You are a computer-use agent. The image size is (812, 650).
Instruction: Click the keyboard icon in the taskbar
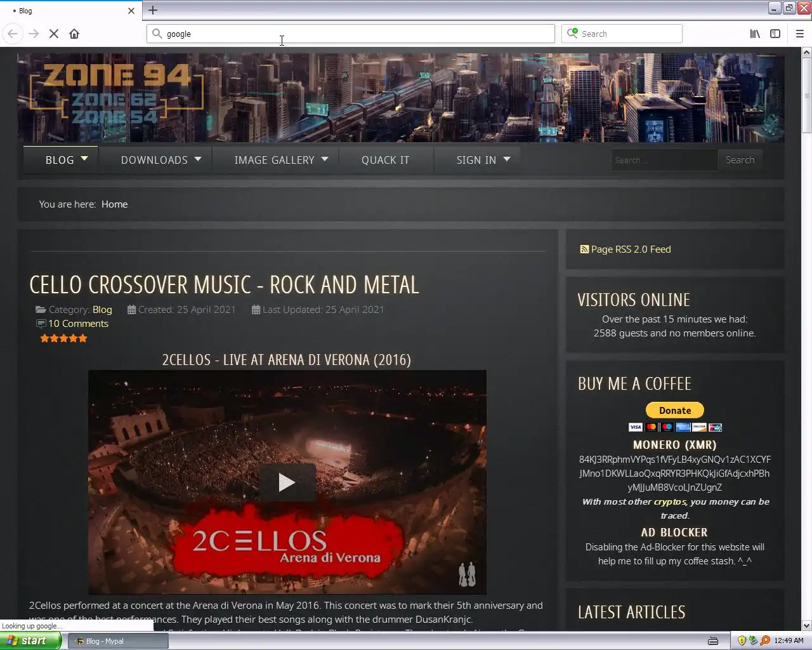pyautogui.click(x=713, y=641)
